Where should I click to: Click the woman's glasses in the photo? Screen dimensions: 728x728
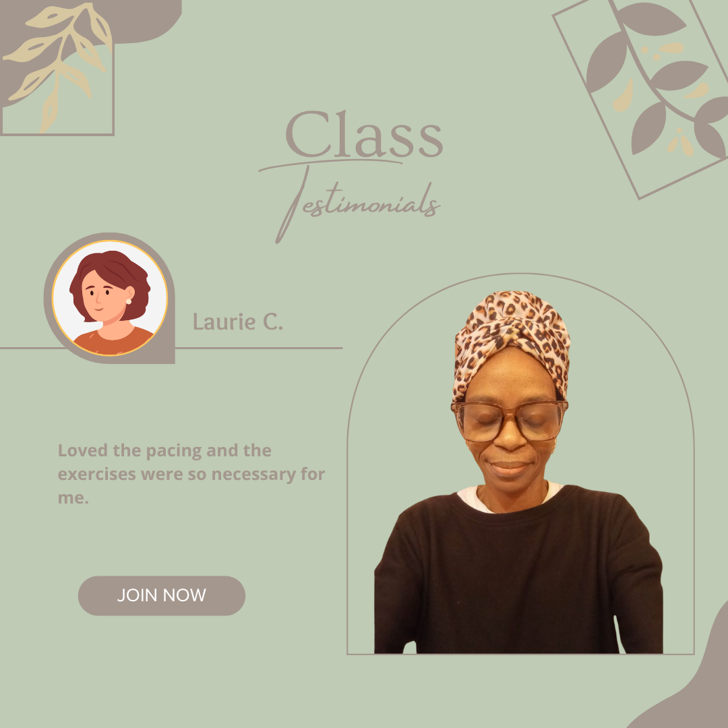point(510,421)
